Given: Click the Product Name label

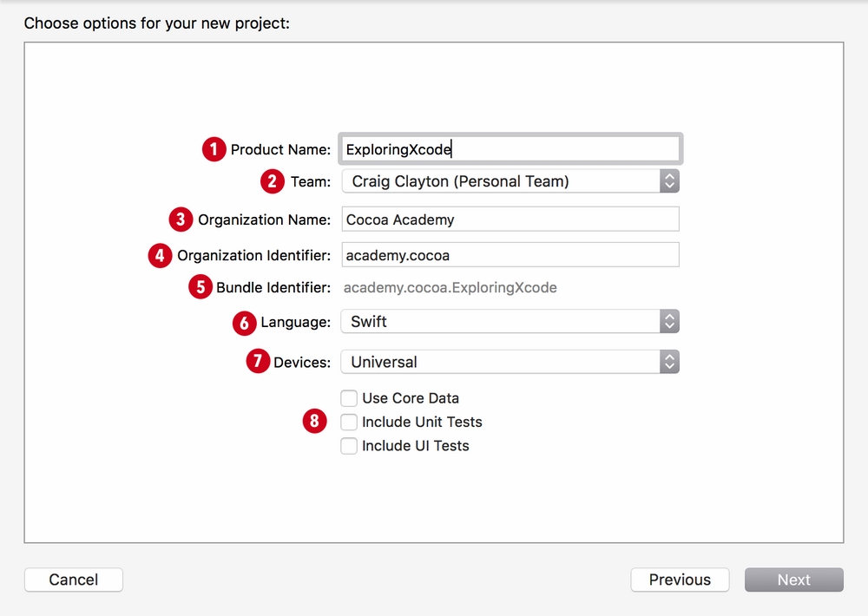Looking at the screenshot, I should (280, 149).
